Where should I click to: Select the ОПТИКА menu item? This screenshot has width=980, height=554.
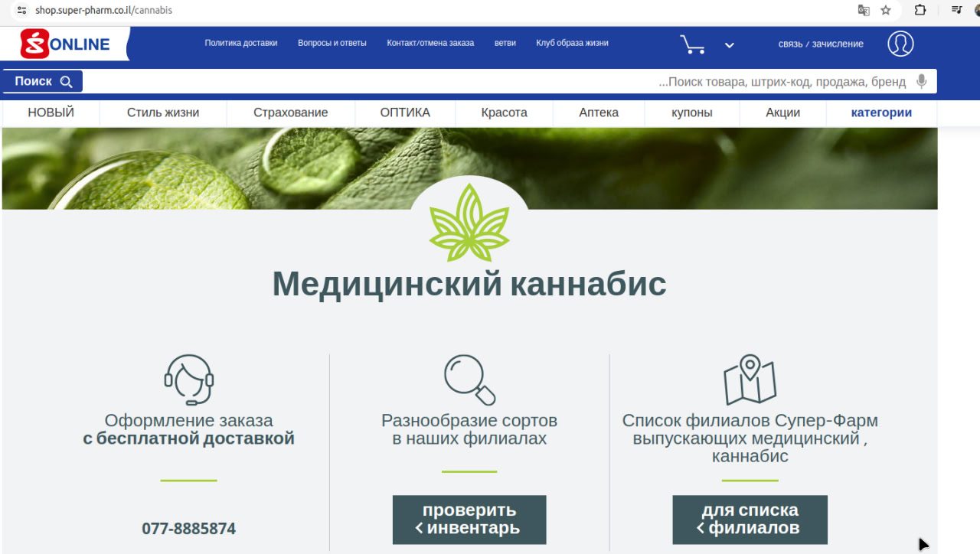pyautogui.click(x=405, y=112)
